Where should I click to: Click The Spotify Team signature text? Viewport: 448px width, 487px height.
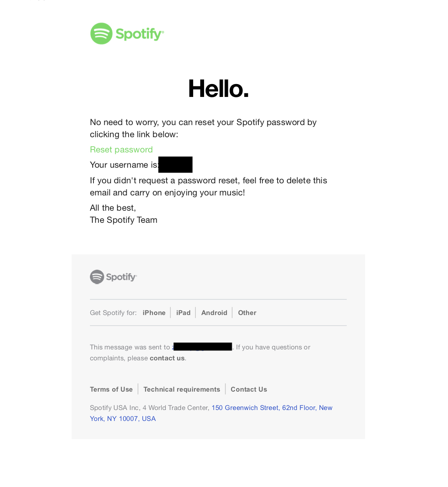click(123, 220)
